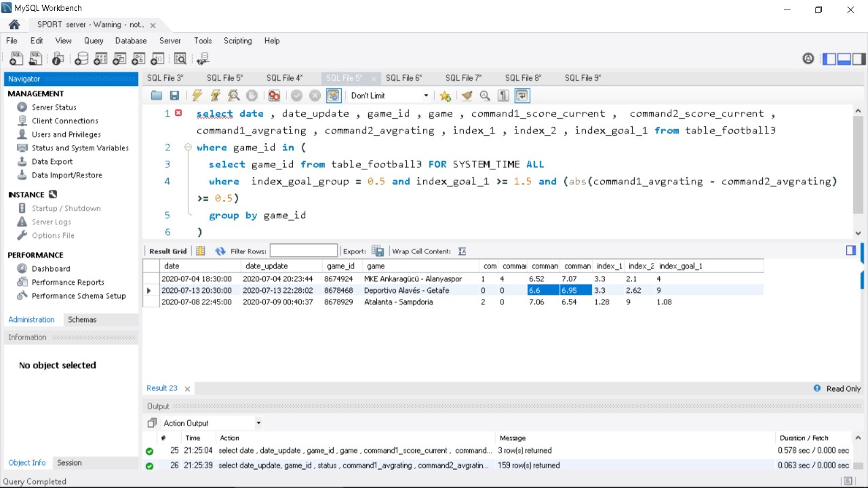The height and width of the screenshot is (488, 868).
Task: Sort by date_update column header
Action: click(x=281, y=266)
